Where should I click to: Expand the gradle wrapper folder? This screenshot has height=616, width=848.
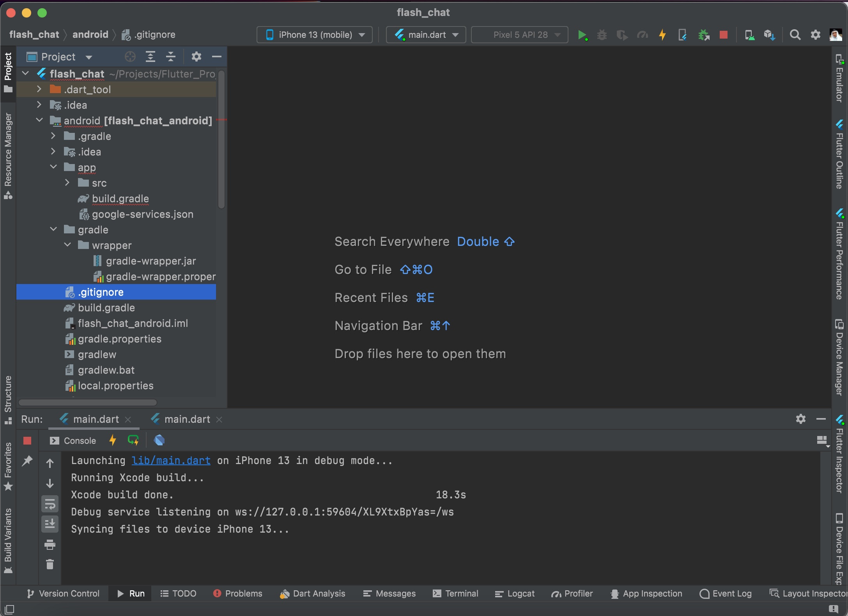(x=67, y=245)
